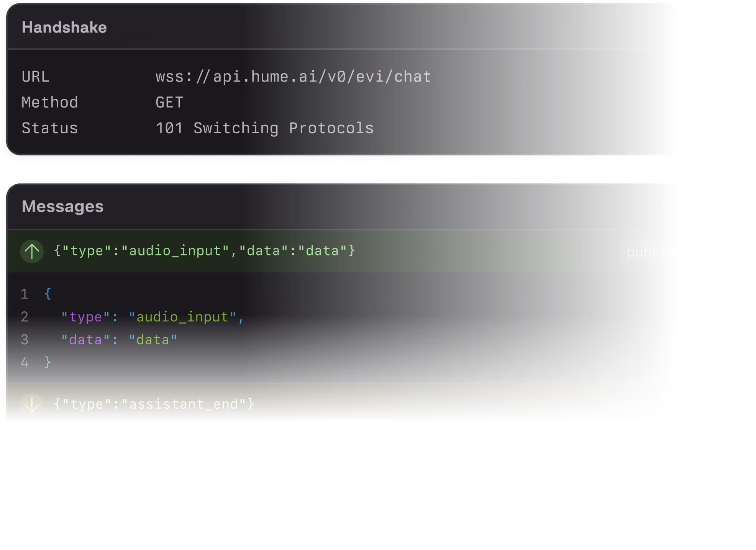756x550 pixels.
Task: Click closing brace on line 4
Action: pyautogui.click(x=48, y=362)
